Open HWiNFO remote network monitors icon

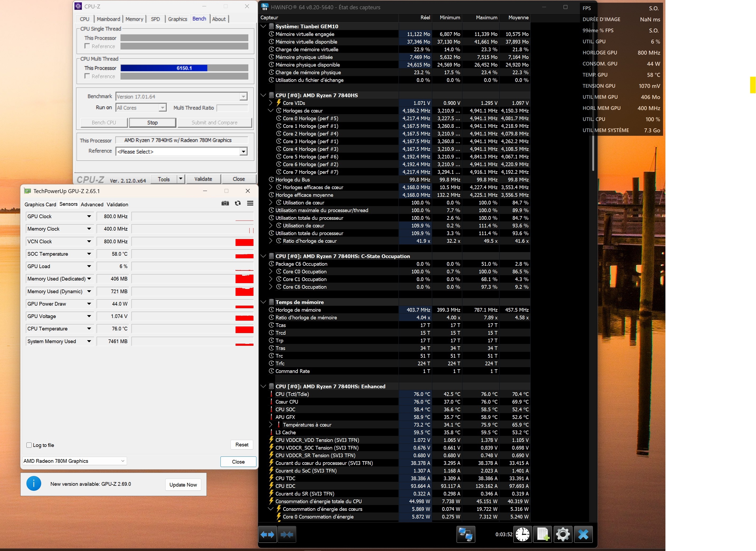[465, 534]
